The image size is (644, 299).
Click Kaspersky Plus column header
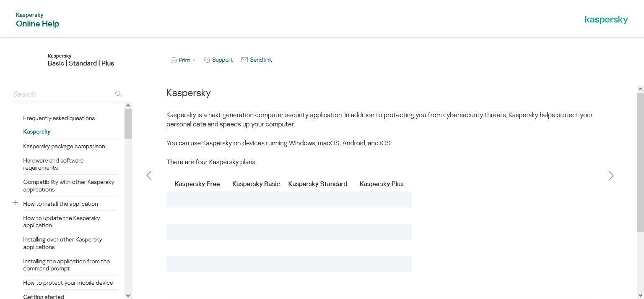coord(382,184)
